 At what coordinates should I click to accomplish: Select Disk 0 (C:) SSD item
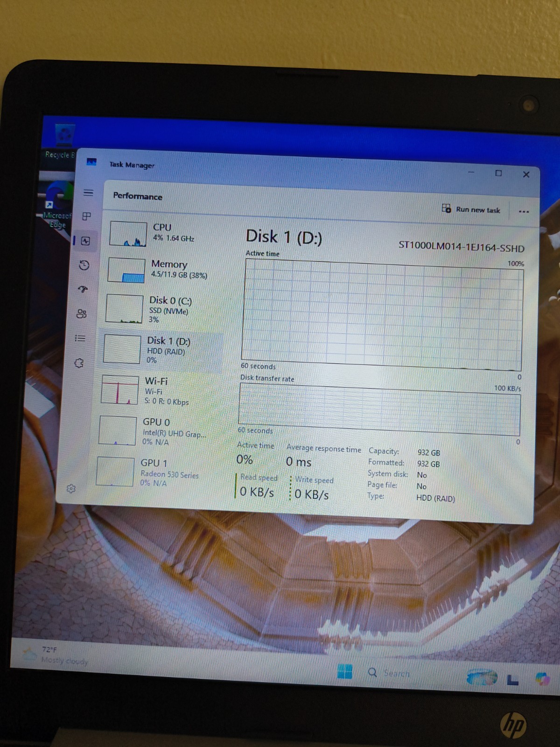160,309
